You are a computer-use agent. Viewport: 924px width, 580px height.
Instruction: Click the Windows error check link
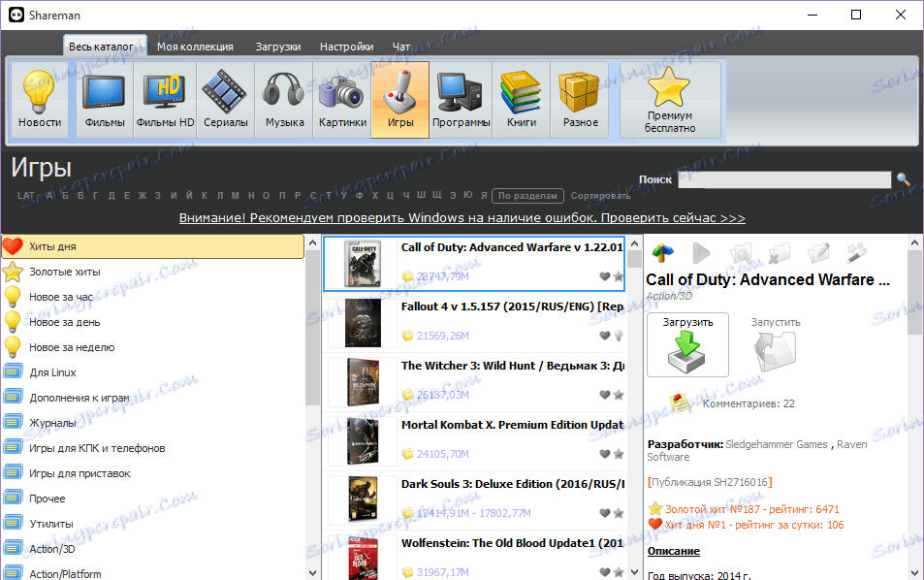point(462,218)
